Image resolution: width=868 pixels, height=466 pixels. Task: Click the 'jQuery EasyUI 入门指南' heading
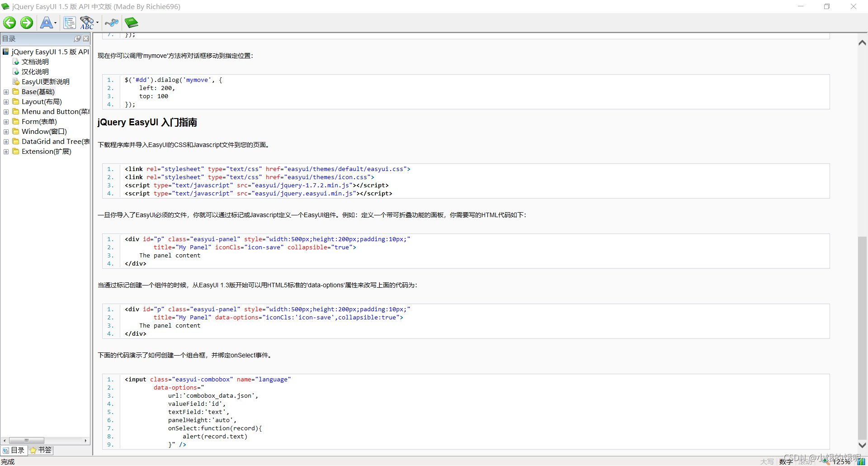click(147, 122)
